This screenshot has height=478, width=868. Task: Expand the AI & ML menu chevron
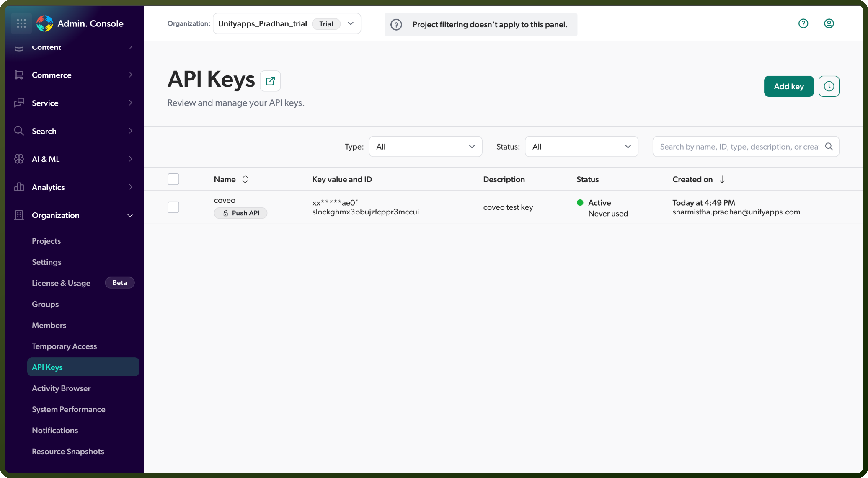click(x=131, y=159)
